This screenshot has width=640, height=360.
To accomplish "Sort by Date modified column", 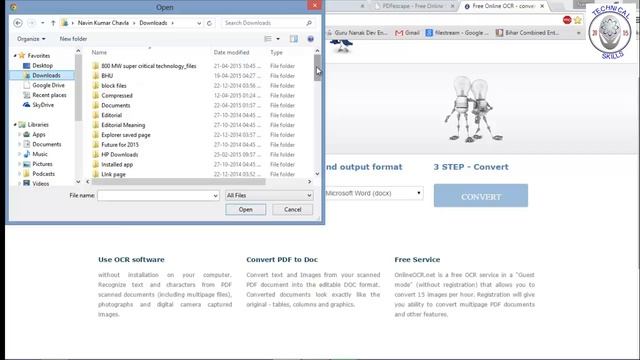I will (231, 52).
